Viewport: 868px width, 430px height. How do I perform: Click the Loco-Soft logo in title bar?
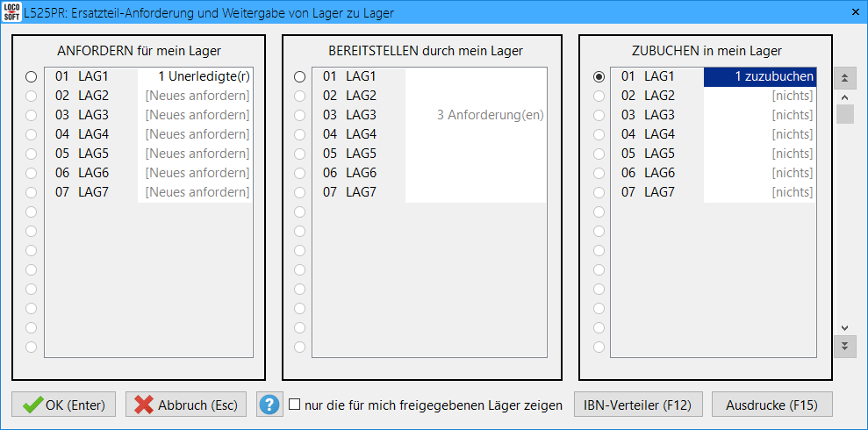pos(12,12)
